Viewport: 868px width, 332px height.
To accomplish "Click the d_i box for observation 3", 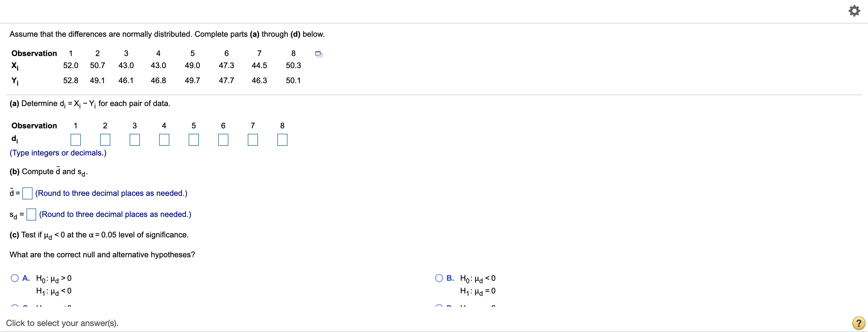I will click(134, 140).
